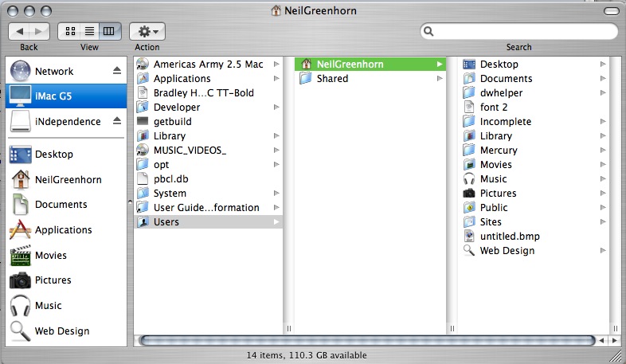Image resolution: width=626 pixels, height=364 pixels.
Task: Expand the Developer folder arrow
Action: pyautogui.click(x=276, y=107)
